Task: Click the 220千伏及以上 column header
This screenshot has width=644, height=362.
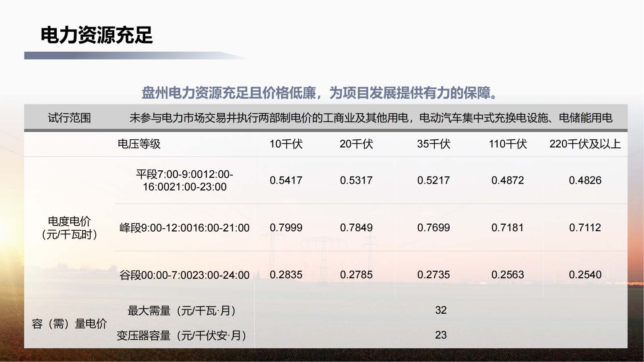Action: [585, 144]
